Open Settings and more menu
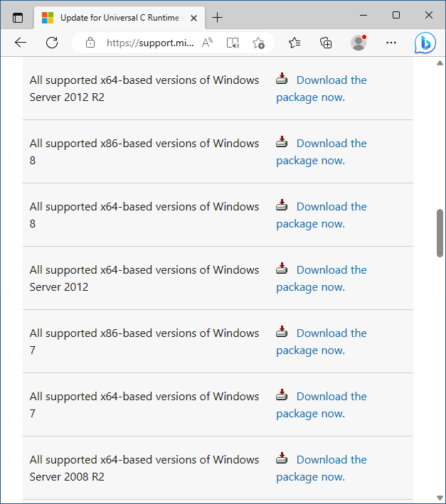This screenshot has width=446, height=504. (391, 43)
